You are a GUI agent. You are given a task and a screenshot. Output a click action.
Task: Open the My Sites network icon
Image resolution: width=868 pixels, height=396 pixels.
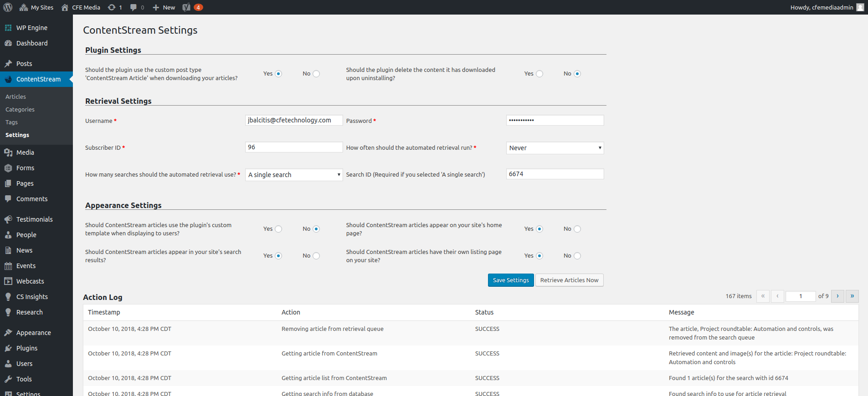(x=24, y=7)
